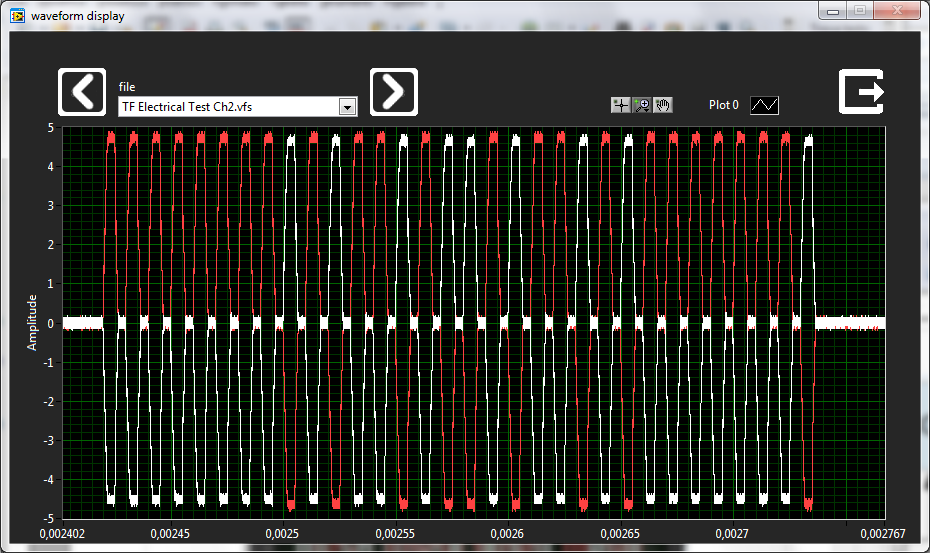Click the 'file' label above dropdown
Screen dimensions: 930x553
[x=127, y=87]
